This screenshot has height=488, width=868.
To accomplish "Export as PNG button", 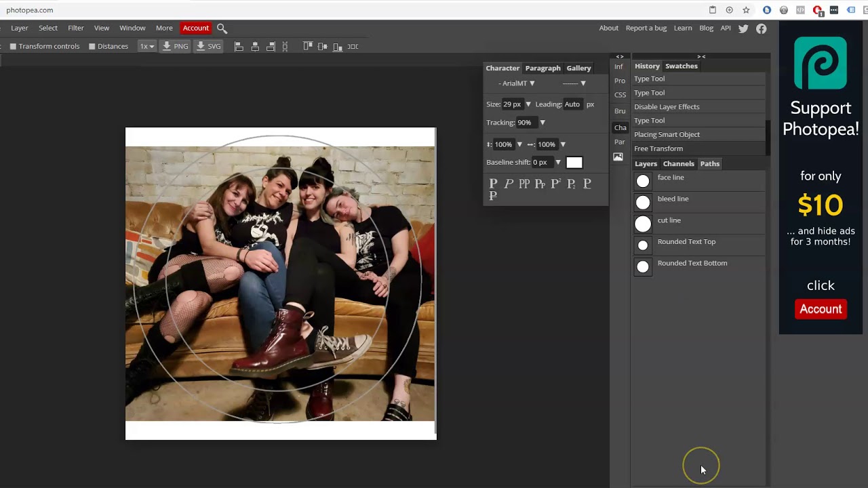I will pos(175,46).
